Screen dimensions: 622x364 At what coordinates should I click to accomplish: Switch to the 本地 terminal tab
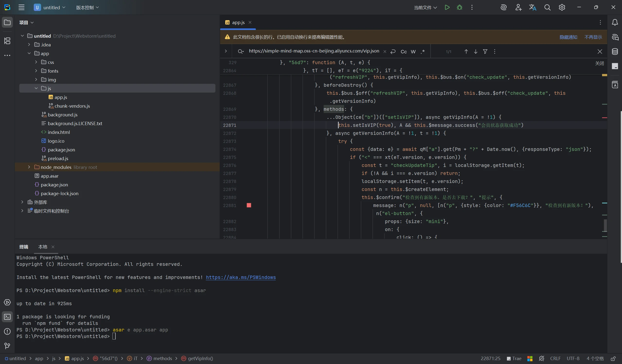[x=43, y=247]
